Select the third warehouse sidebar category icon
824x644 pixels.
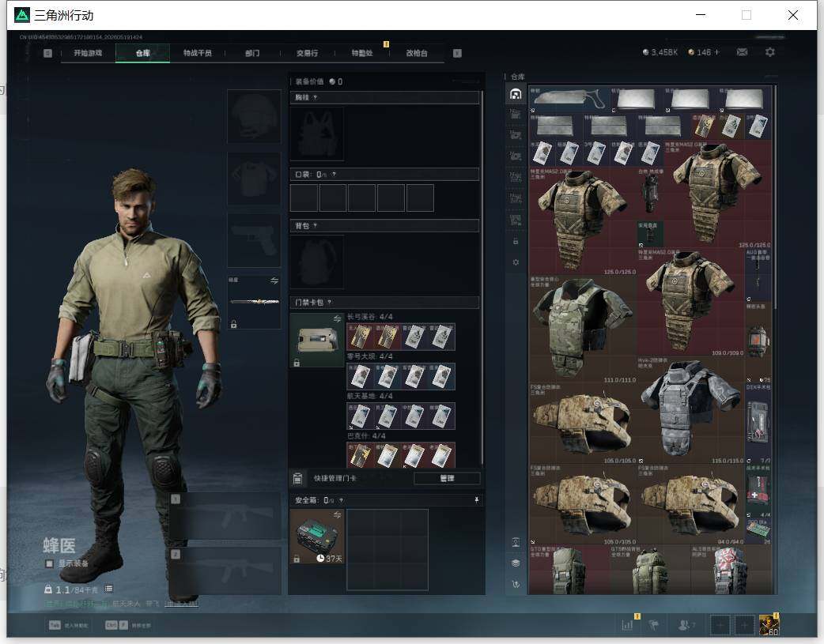pyautogui.click(x=516, y=135)
